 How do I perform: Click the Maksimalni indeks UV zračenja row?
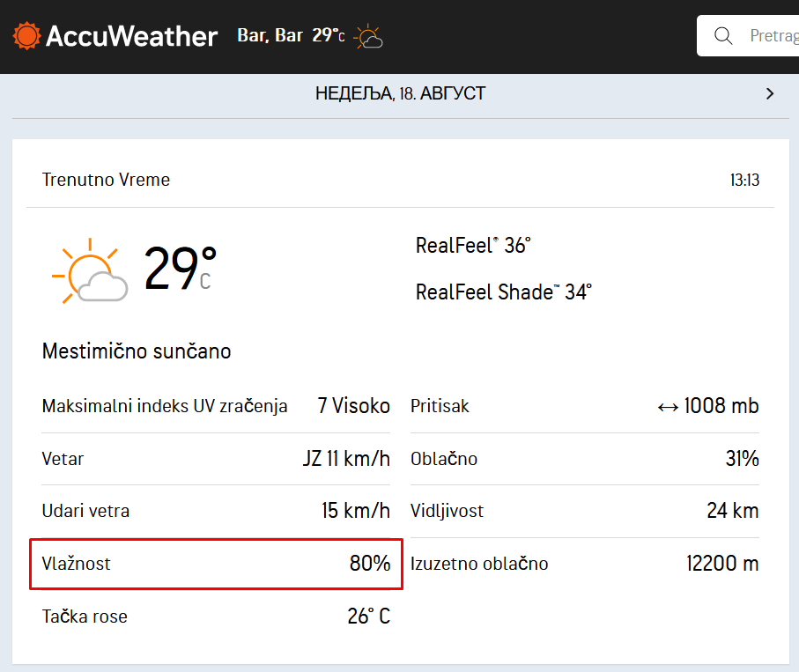pyautogui.click(x=216, y=407)
